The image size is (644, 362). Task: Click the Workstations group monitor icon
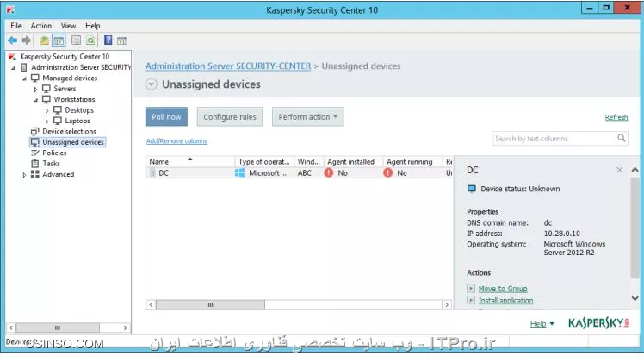click(x=46, y=99)
